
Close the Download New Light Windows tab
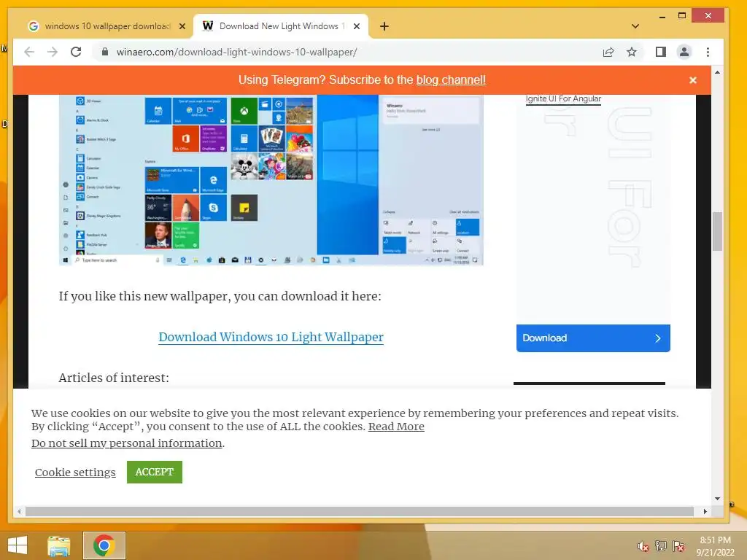pos(356,27)
